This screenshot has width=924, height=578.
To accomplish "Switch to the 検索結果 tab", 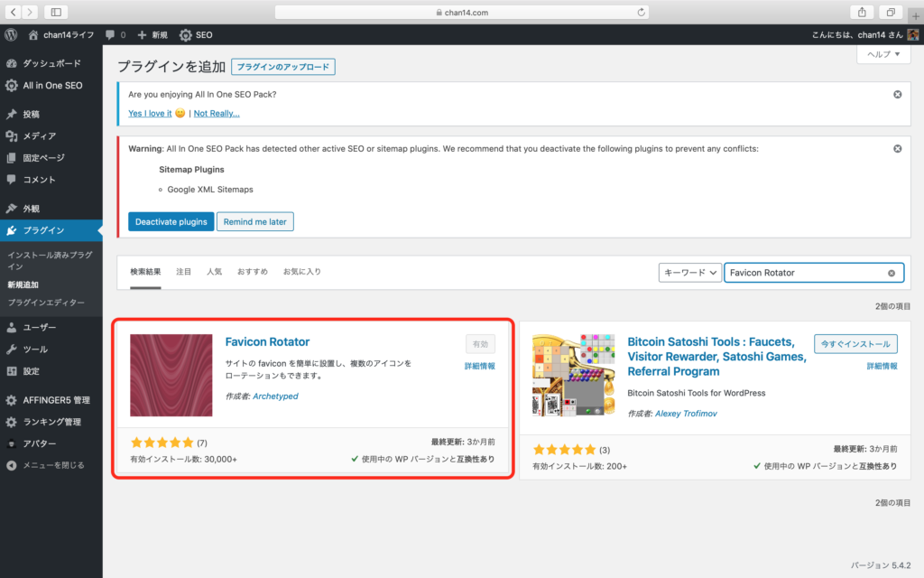I will pos(145,272).
